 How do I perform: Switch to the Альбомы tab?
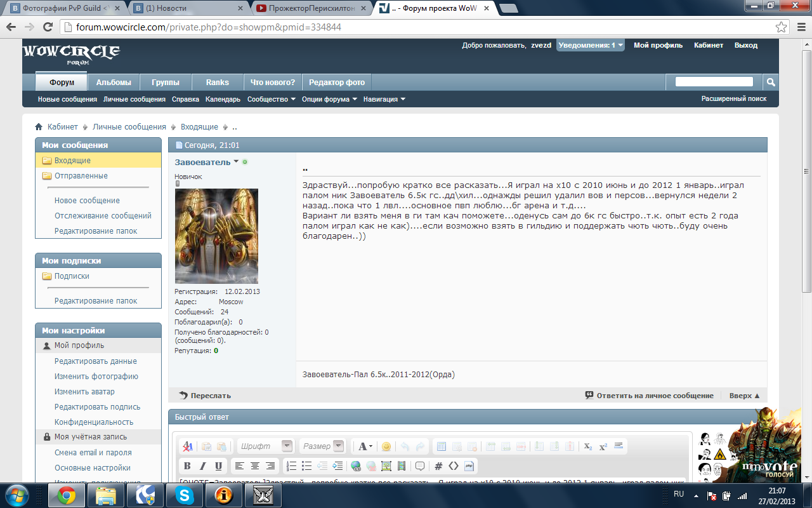(114, 83)
